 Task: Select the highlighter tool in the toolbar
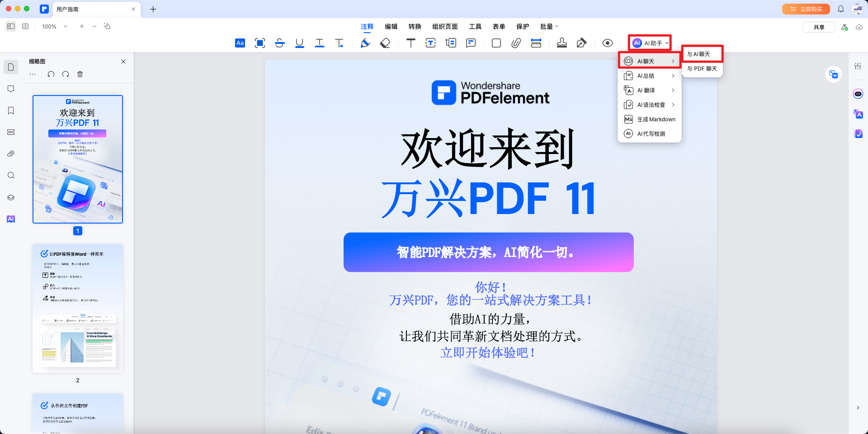[365, 43]
